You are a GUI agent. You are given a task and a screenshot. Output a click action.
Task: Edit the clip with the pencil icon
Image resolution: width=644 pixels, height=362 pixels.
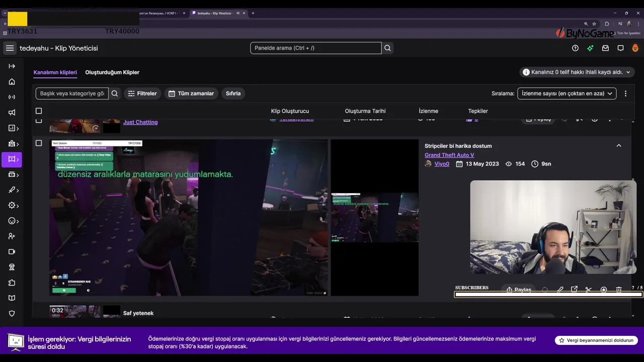point(559,290)
